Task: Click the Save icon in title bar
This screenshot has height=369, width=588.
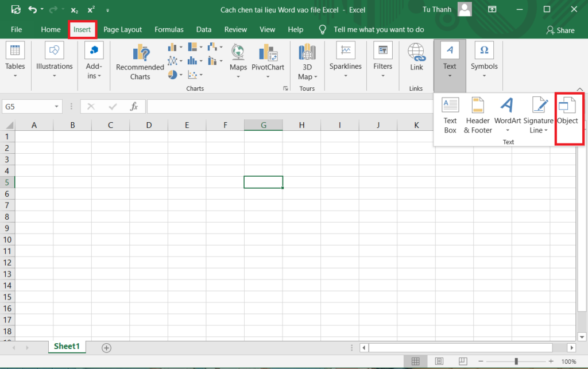Action: 16,10
